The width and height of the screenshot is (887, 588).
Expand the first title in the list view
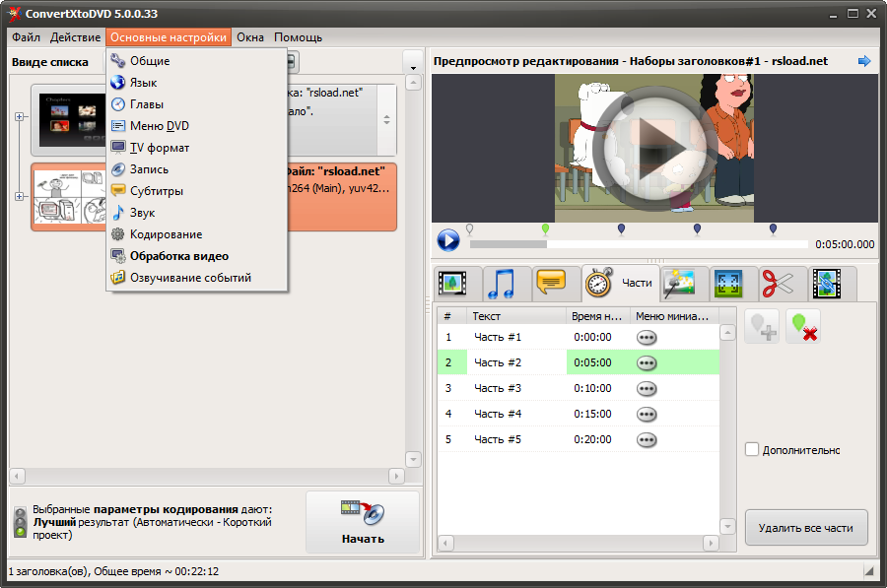[x=20, y=116]
